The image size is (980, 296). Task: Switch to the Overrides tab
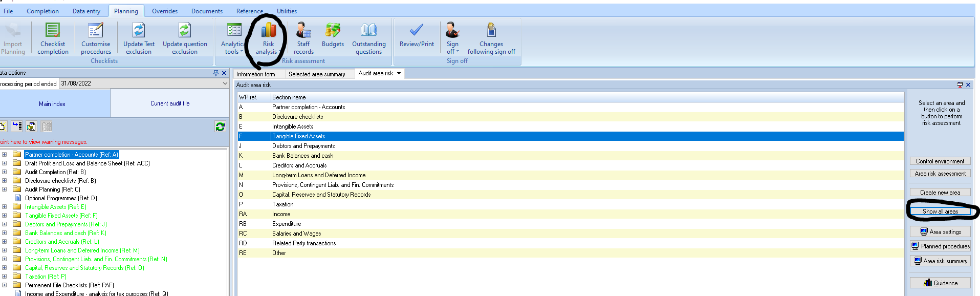[165, 11]
